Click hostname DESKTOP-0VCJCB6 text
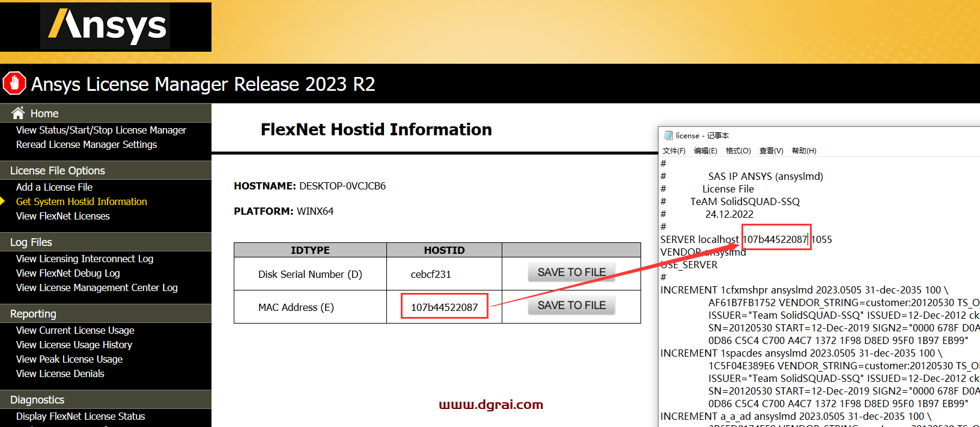This screenshot has width=980, height=427. [x=342, y=186]
